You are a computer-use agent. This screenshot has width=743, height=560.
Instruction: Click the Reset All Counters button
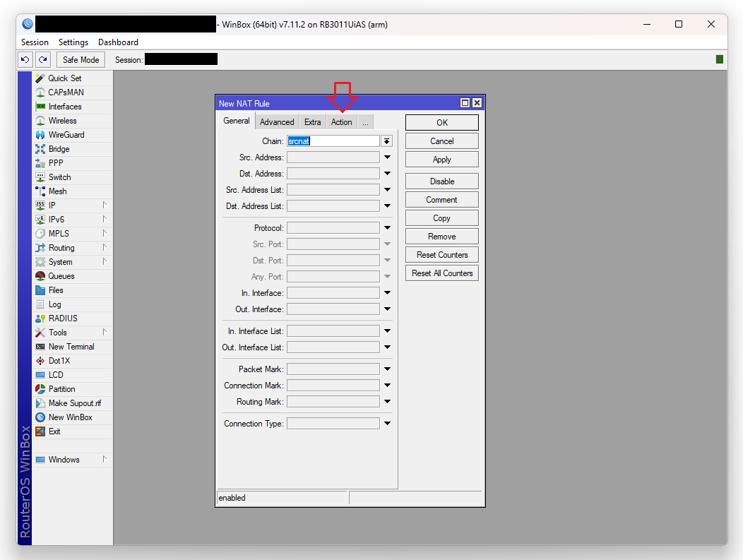click(442, 273)
